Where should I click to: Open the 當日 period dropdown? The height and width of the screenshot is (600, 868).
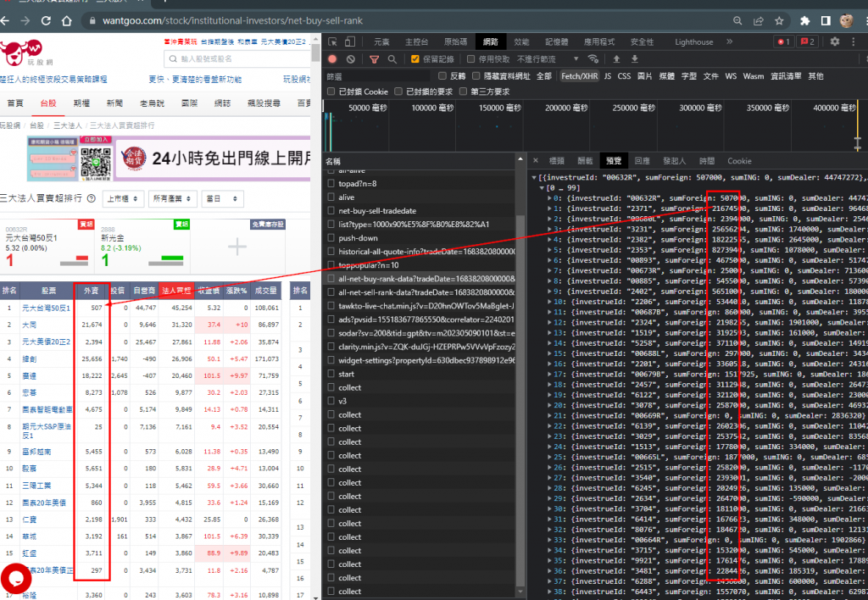[x=221, y=198]
